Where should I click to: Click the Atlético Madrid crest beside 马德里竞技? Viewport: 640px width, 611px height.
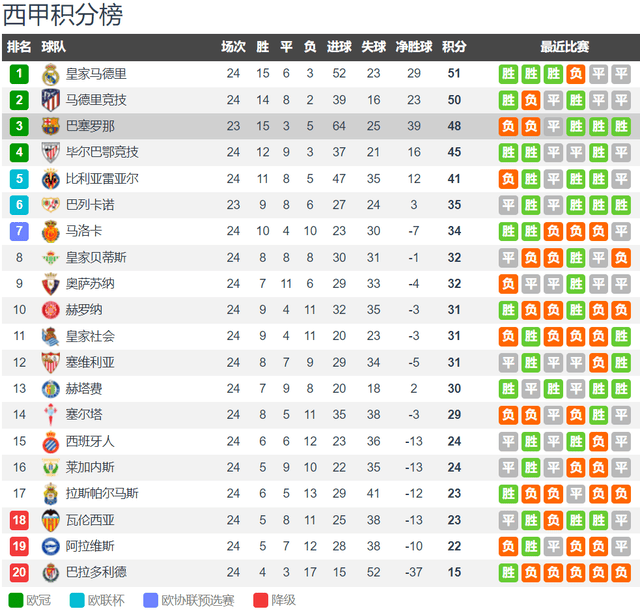(x=50, y=100)
